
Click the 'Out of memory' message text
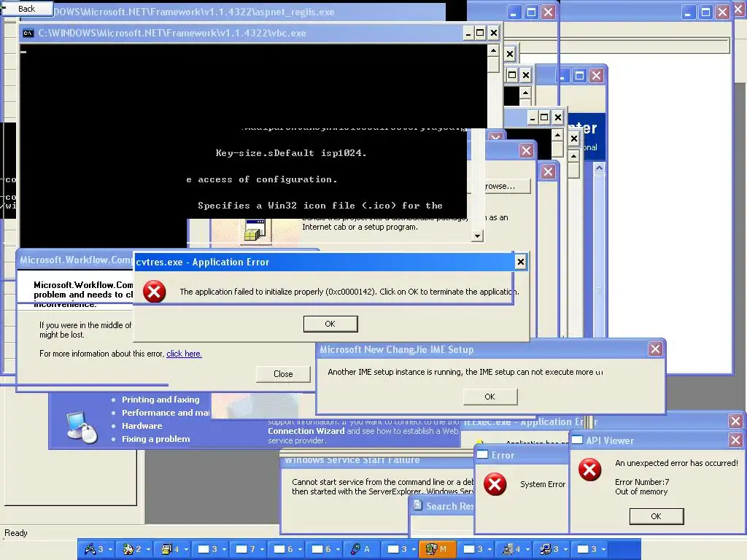[641, 491]
